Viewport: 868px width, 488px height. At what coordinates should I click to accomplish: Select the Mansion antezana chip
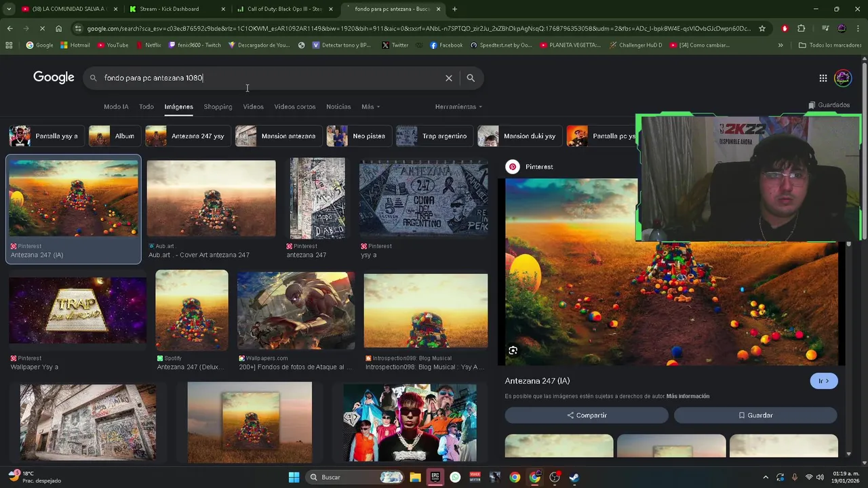pyautogui.click(x=278, y=136)
